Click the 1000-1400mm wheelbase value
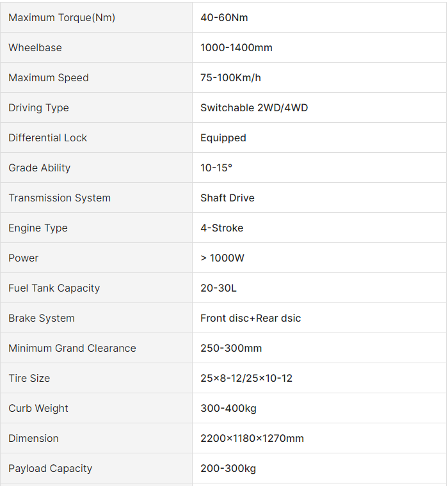This screenshot has height=486, width=448. 236,48
